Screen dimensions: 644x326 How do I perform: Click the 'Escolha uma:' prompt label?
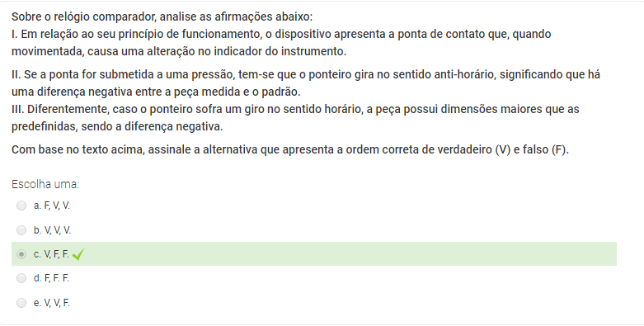[x=45, y=184]
